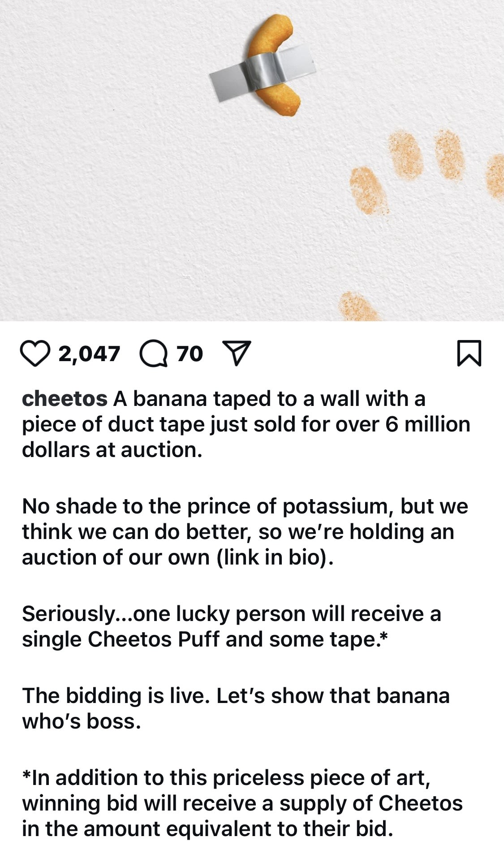View the 2,047 likes count
The width and height of the screenshot is (504, 841).
[89, 354]
